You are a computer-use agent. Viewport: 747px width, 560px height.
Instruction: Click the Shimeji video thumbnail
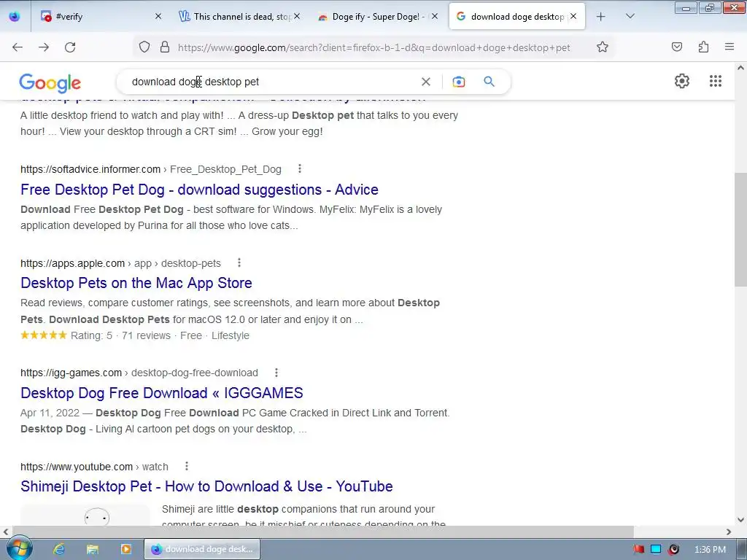pyautogui.click(x=85, y=515)
